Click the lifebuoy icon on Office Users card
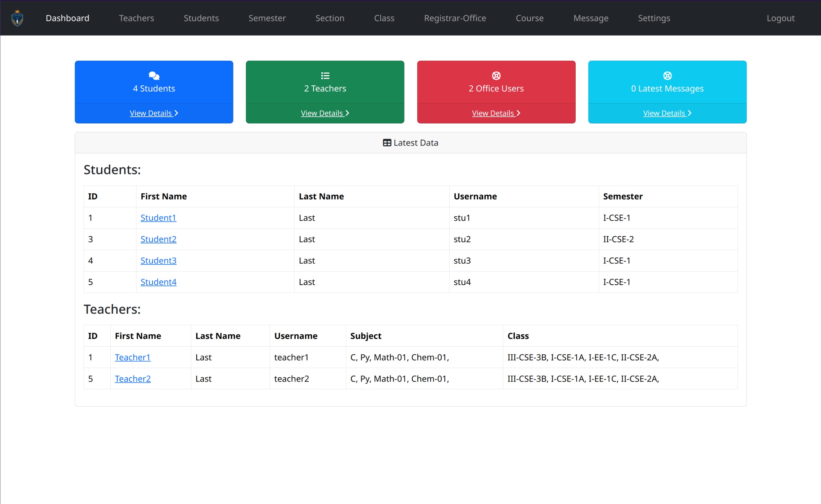 point(496,76)
